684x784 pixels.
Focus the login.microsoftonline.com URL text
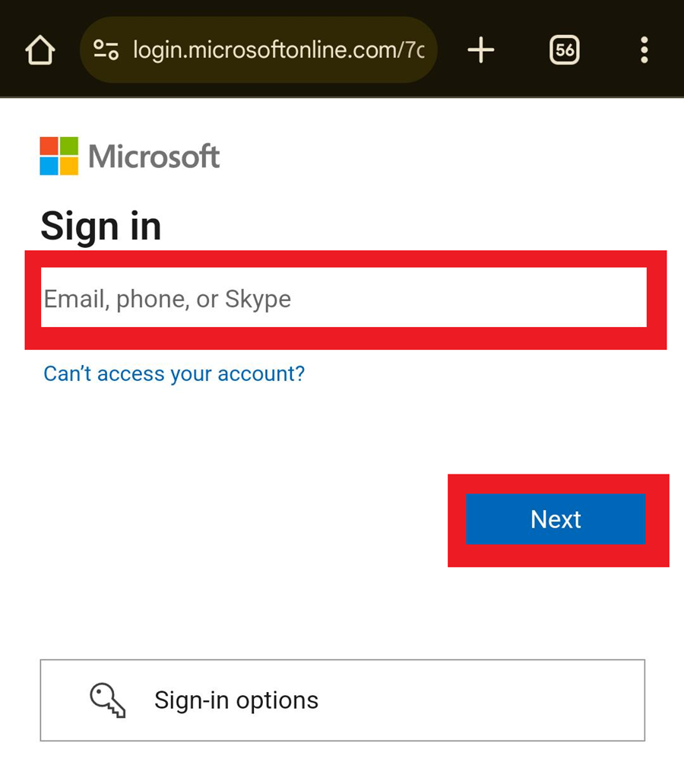pos(278,51)
